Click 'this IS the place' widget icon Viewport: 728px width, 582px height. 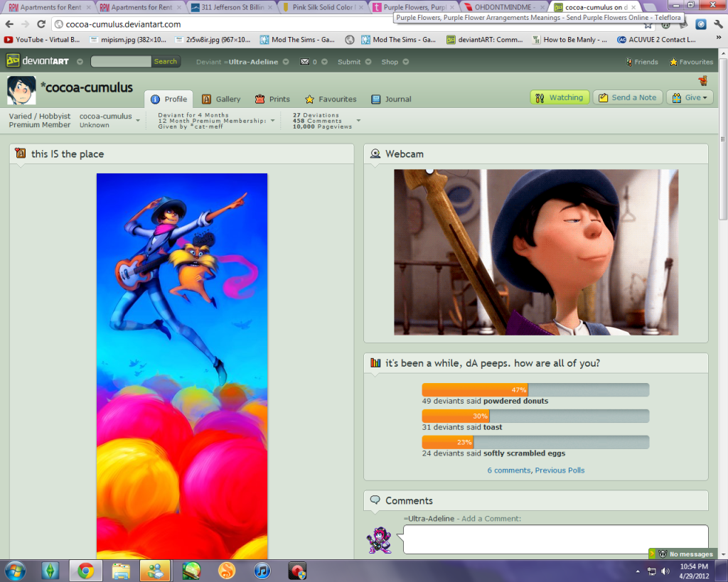[21, 153]
